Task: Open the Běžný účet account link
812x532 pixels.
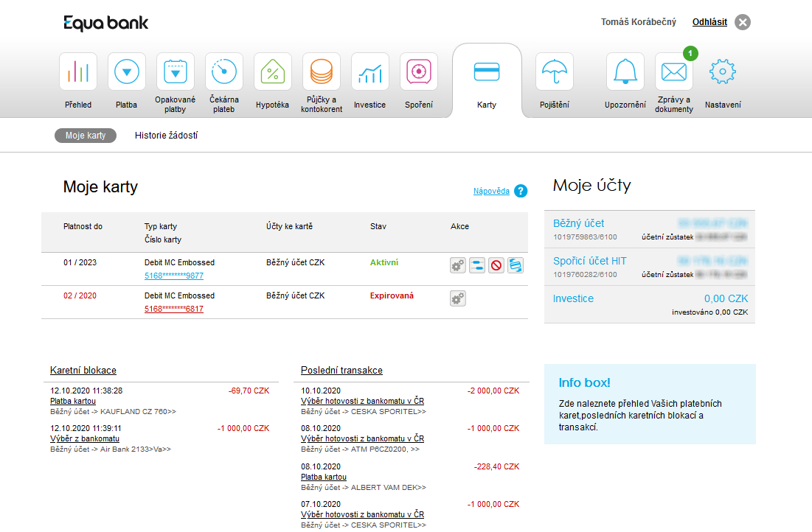Action: 579,223
